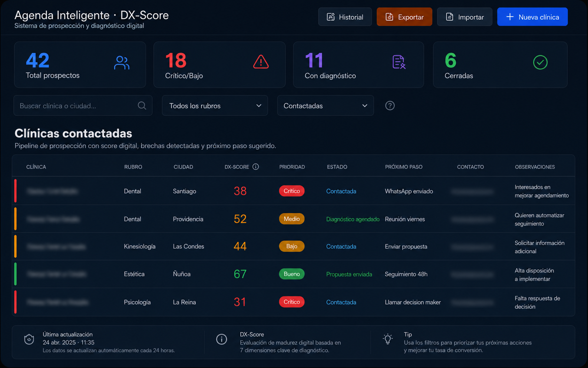Click the lightbulb Tip icon
The height and width of the screenshot is (368, 588).
(x=388, y=339)
